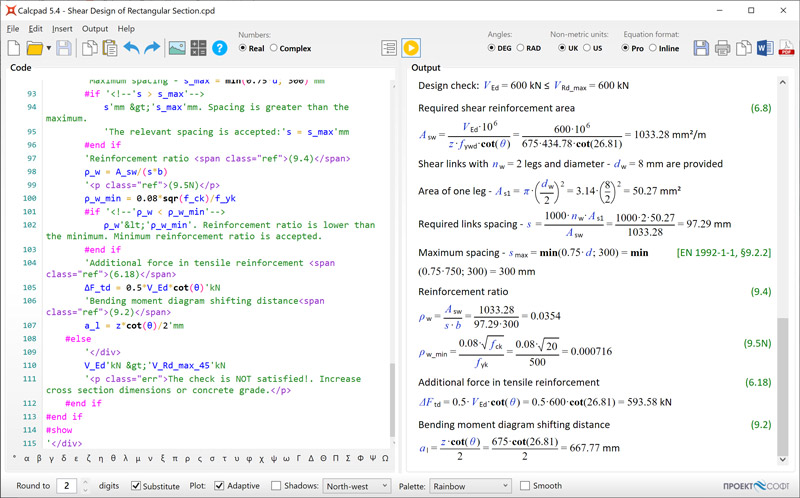
Task: Toggle the Substitute checkbox
Action: click(137, 486)
